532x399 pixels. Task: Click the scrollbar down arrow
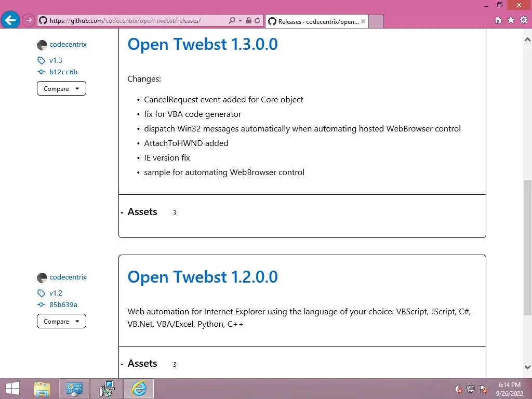[x=527, y=367]
